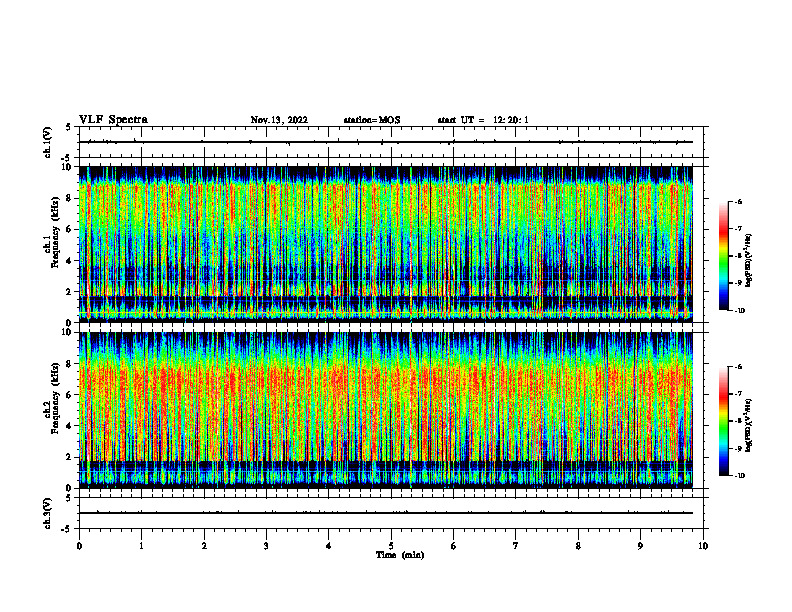
Task: Select the ch.2 color bar log(PSD) label
Action: coord(749,425)
